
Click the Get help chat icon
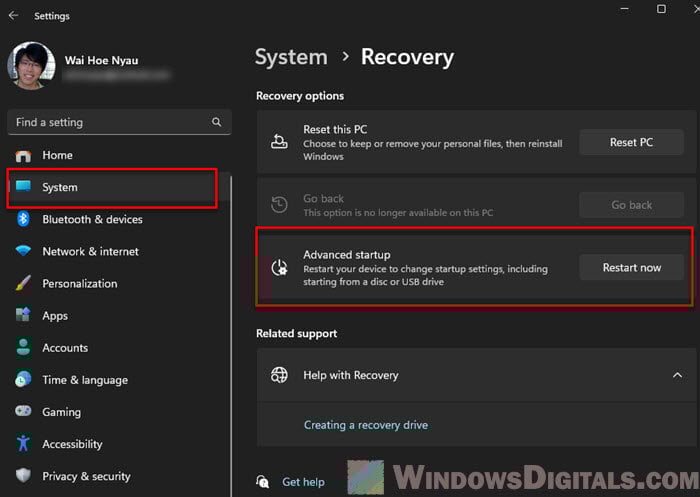coord(263,481)
